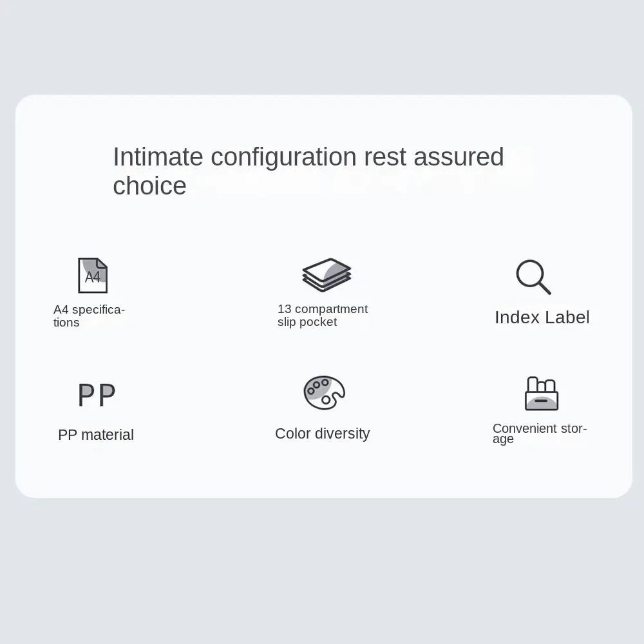The image size is (644, 644).
Task: Click the word 'material' beside PP caption
Action: (x=108, y=435)
